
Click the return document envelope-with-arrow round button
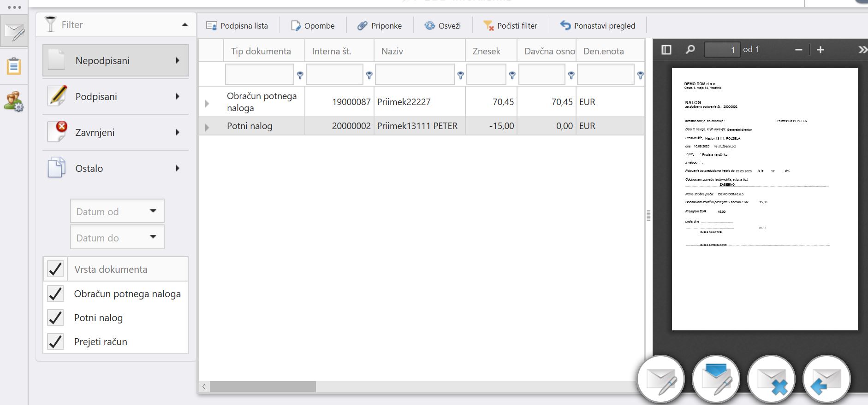[826, 379]
